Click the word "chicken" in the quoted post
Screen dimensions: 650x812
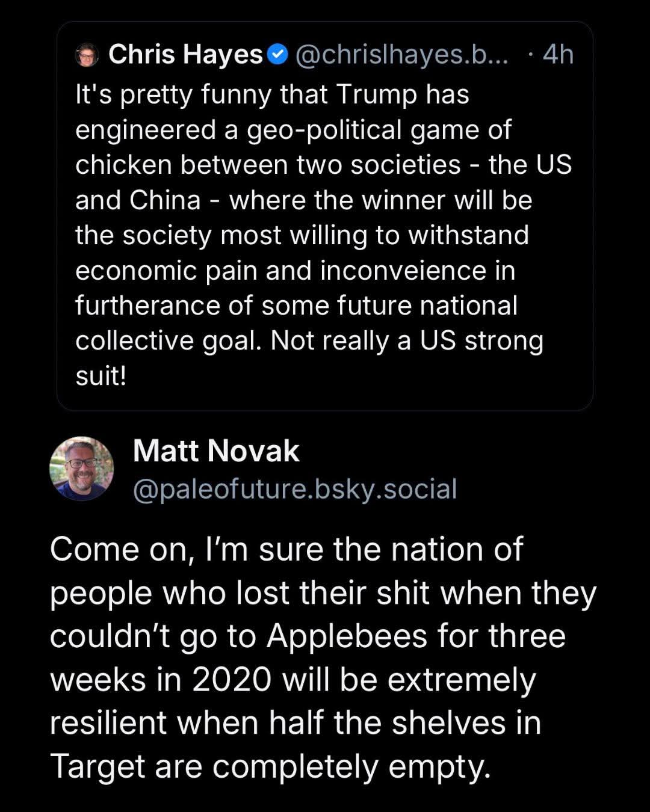pos(123,165)
